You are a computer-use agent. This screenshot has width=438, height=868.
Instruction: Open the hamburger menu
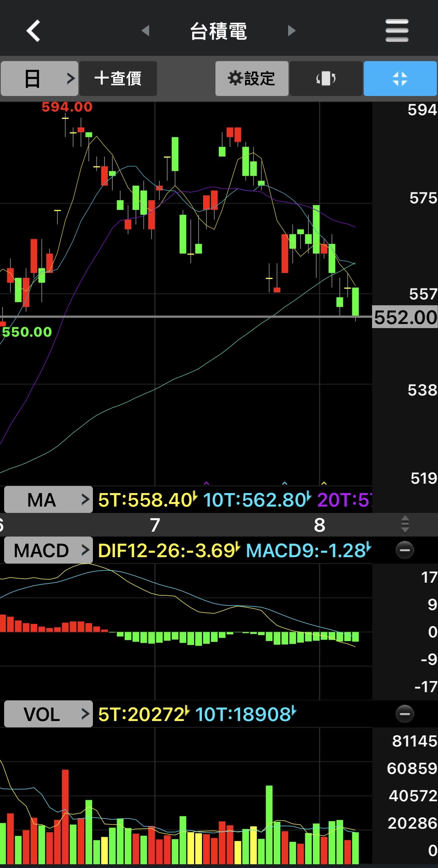(x=397, y=31)
